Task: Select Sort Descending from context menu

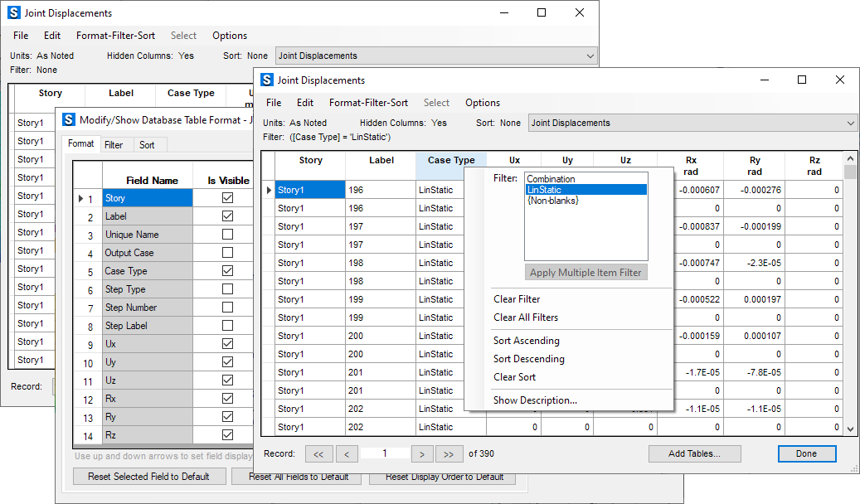Action: 528,359
